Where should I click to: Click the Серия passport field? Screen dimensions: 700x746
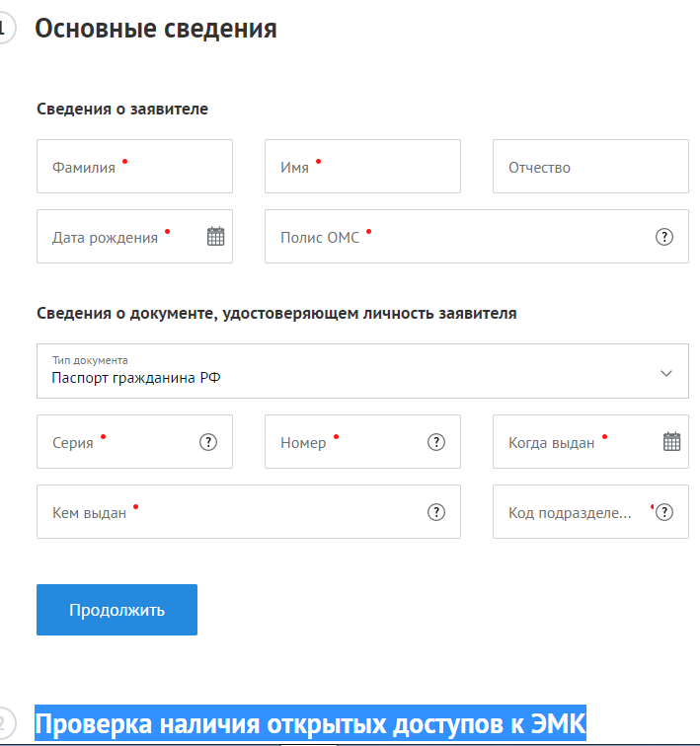pyautogui.click(x=114, y=442)
